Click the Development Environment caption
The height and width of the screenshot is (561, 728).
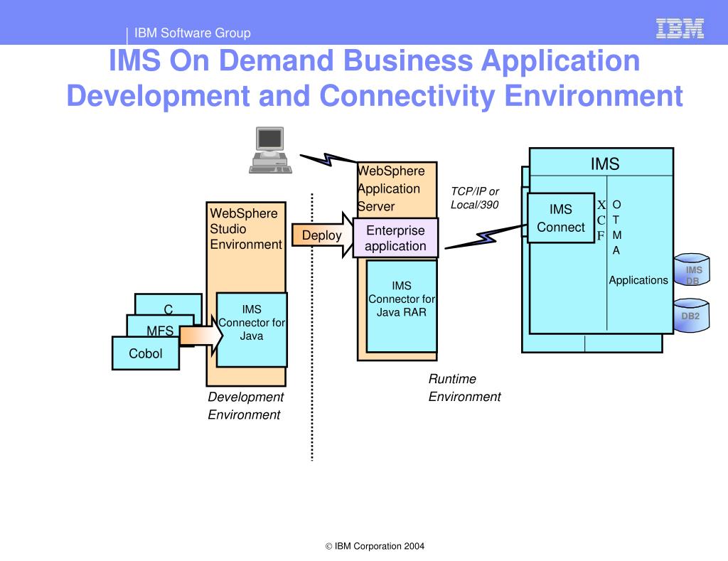point(245,405)
